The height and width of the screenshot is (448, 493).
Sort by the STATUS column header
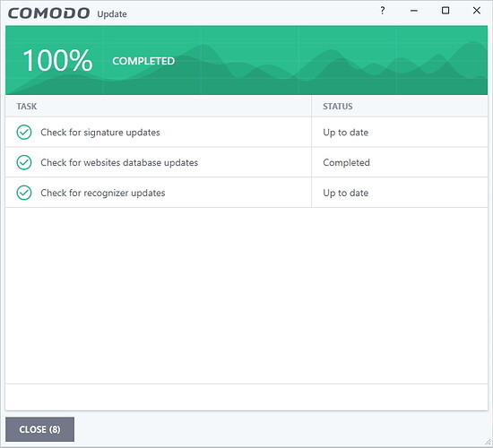click(x=338, y=107)
